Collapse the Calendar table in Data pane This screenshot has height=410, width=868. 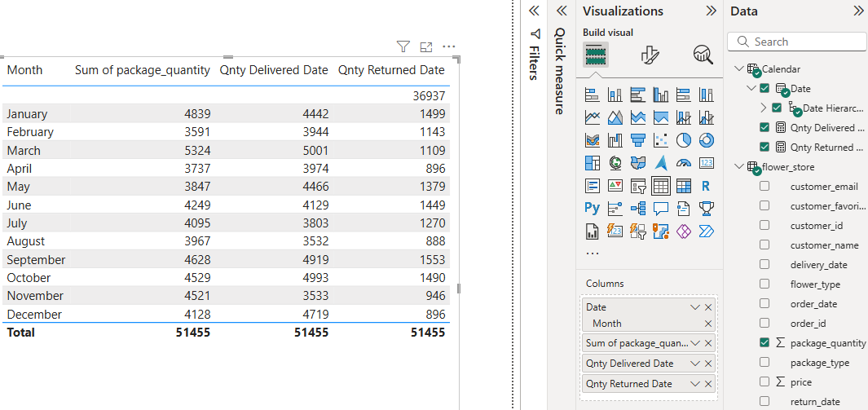tap(738, 69)
